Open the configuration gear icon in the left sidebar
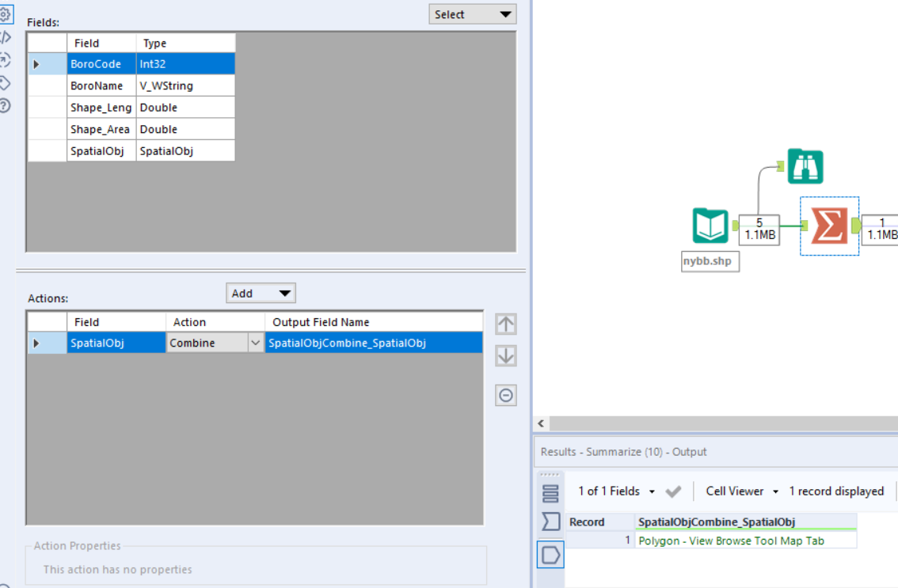Viewport: 898px width, 588px height. pos(5,14)
